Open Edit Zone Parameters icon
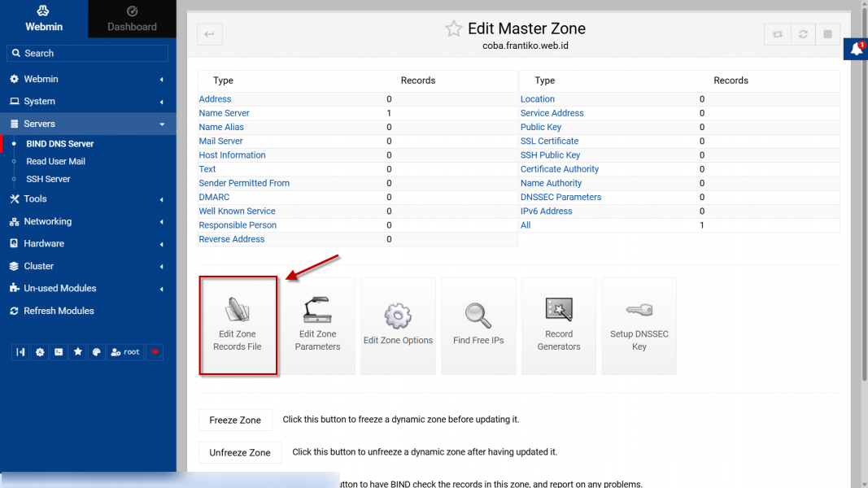The width and height of the screenshot is (868, 488). coord(317,325)
